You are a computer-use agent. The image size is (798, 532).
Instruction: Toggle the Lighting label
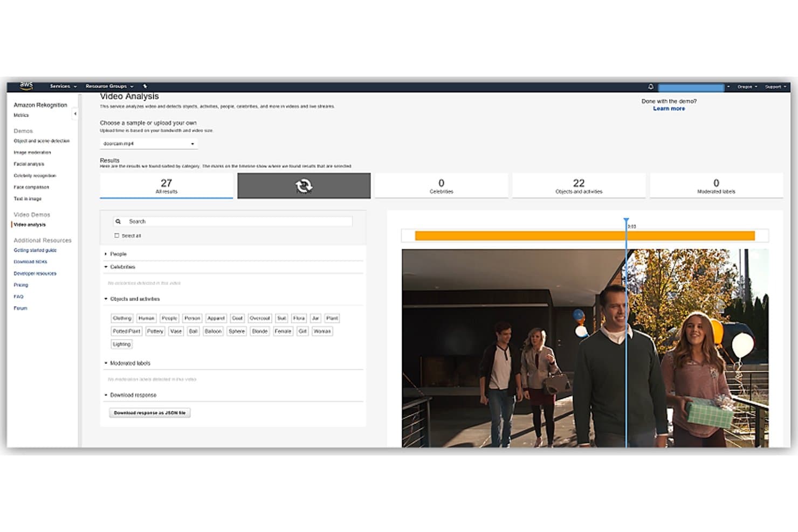point(121,344)
